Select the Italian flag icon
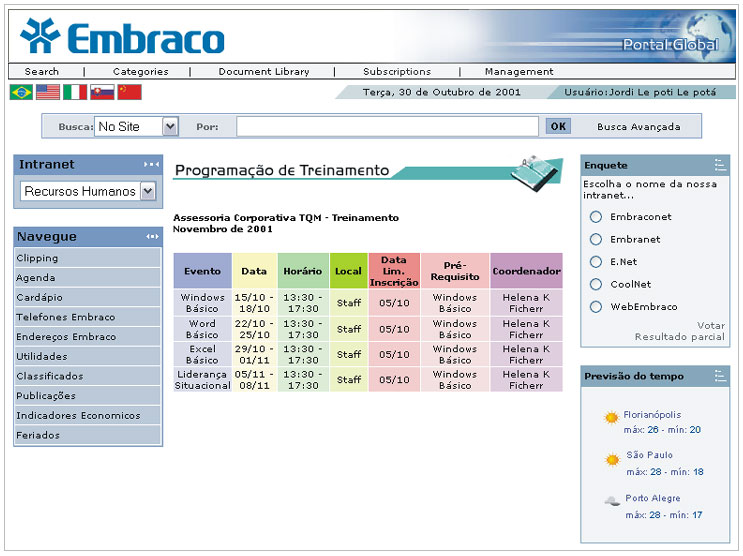Screen dimensions: 743x556 (75, 92)
